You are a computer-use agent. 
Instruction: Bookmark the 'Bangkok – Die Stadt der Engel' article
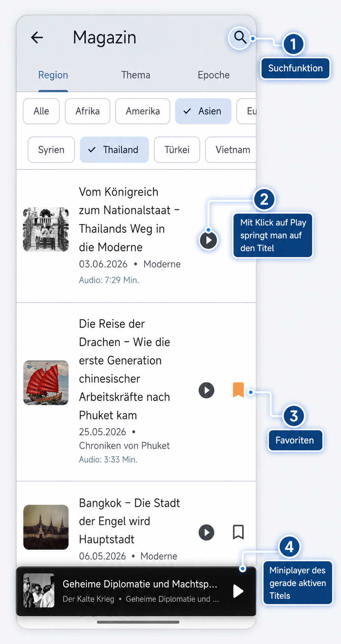coord(238,532)
